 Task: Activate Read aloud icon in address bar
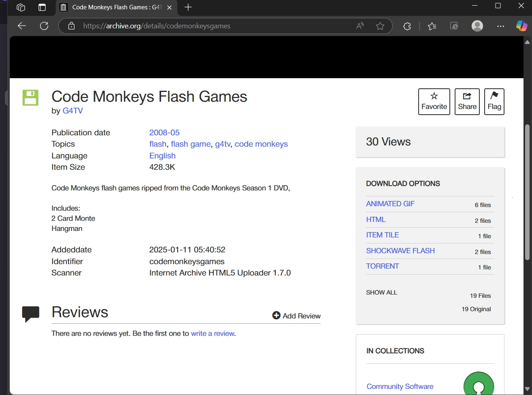pos(360,26)
